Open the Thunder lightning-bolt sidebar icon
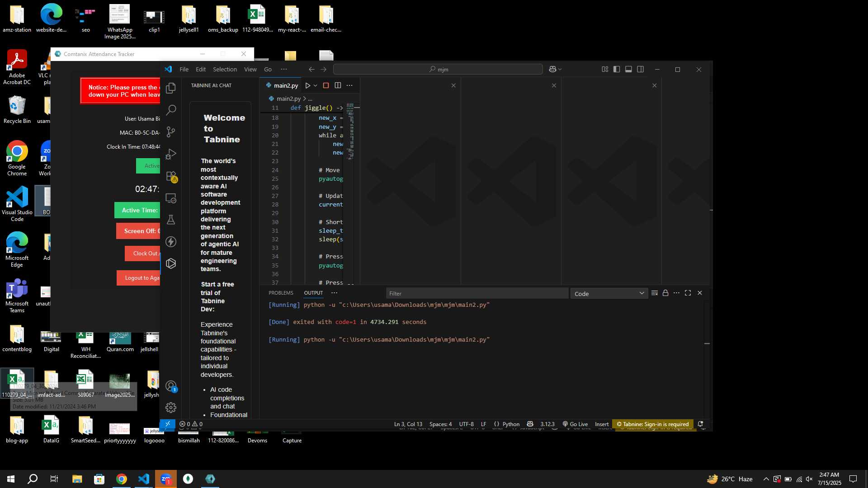 171,242
